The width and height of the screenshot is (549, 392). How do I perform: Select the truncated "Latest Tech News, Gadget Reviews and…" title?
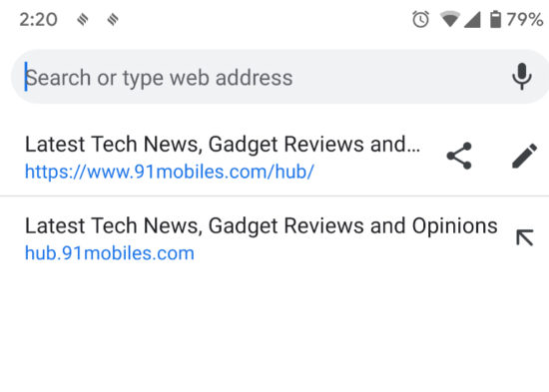pos(223,145)
